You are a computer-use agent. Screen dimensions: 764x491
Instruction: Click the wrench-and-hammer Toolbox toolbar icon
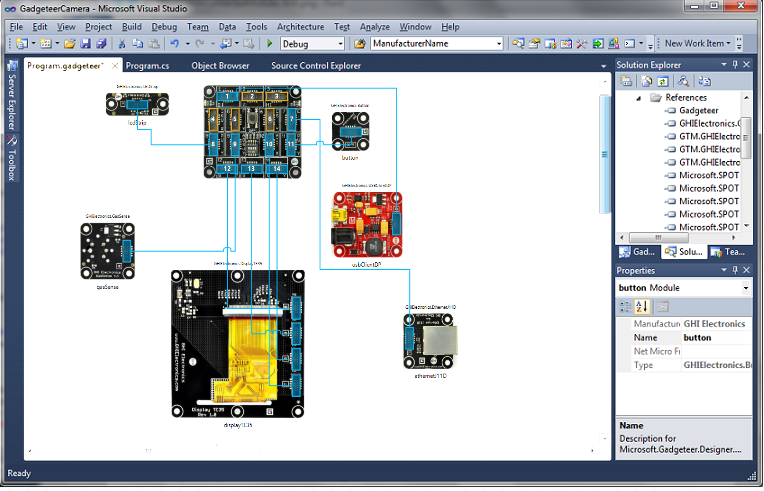tap(581, 44)
